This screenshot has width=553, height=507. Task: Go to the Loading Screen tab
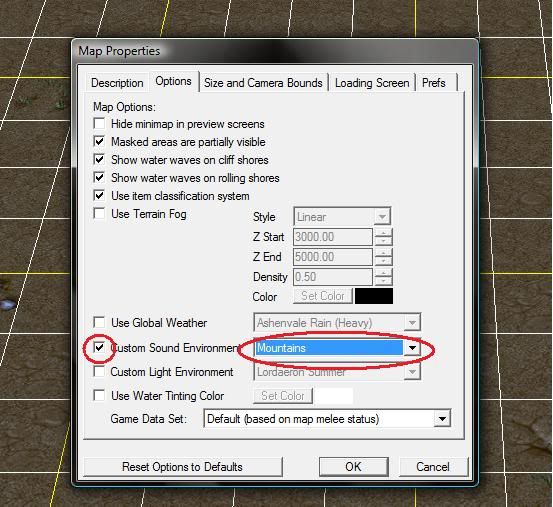pyautogui.click(x=372, y=83)
